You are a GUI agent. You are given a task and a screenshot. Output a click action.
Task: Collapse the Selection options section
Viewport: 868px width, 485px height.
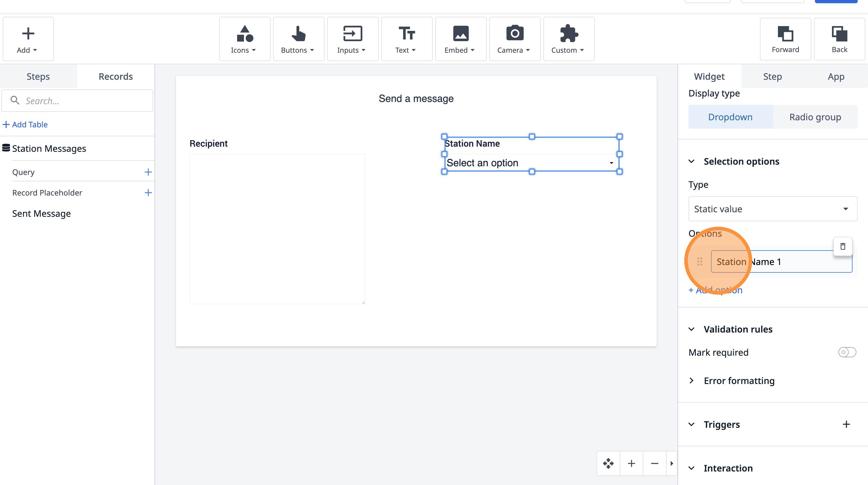pyautogui.click(x=691, y=161)
